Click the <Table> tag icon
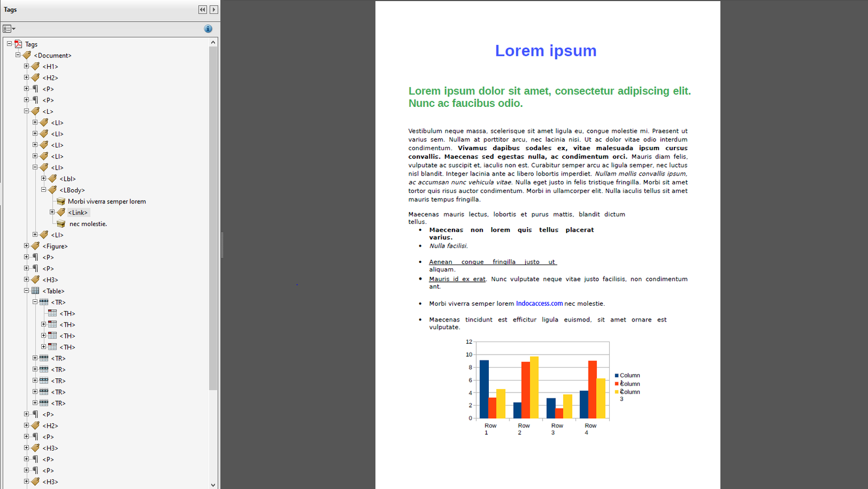Image resolution: width=868 pixels, height=489 pixels. point(35,291)
